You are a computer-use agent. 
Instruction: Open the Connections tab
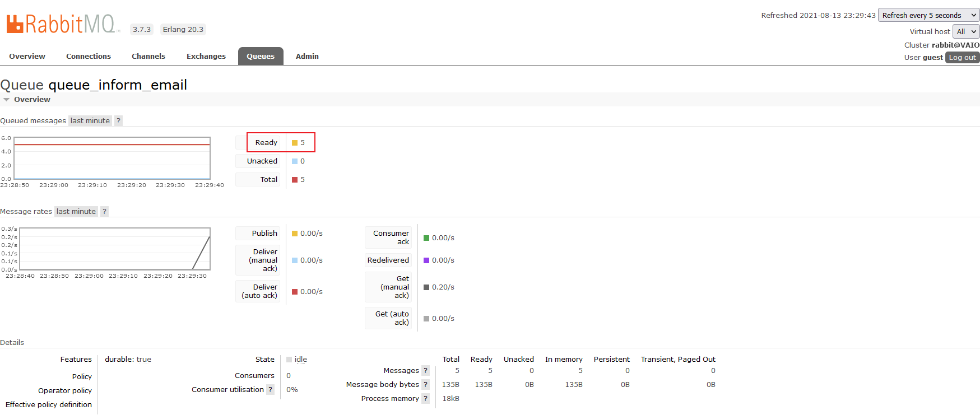[x=89, y=56]
